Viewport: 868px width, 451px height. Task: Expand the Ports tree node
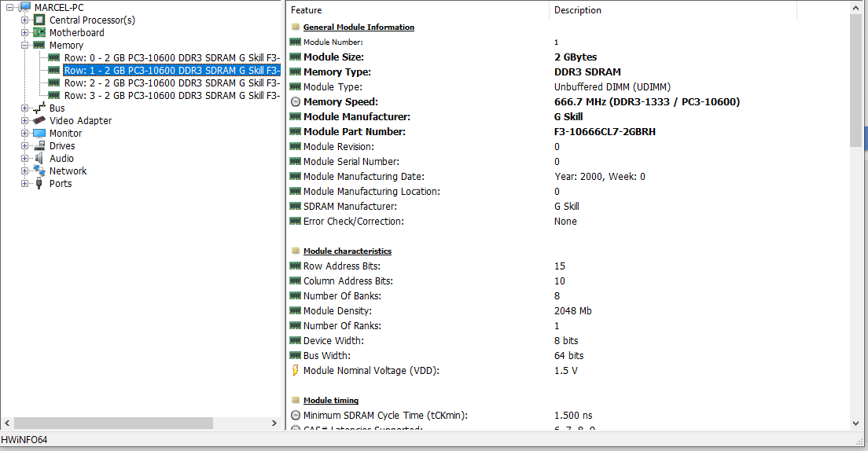coord(24,184)
